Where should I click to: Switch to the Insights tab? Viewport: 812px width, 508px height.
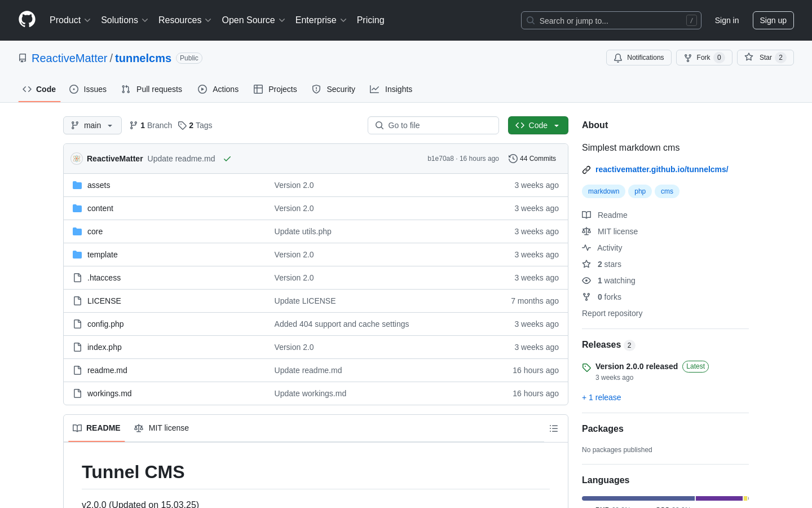[x=391, y=89]
